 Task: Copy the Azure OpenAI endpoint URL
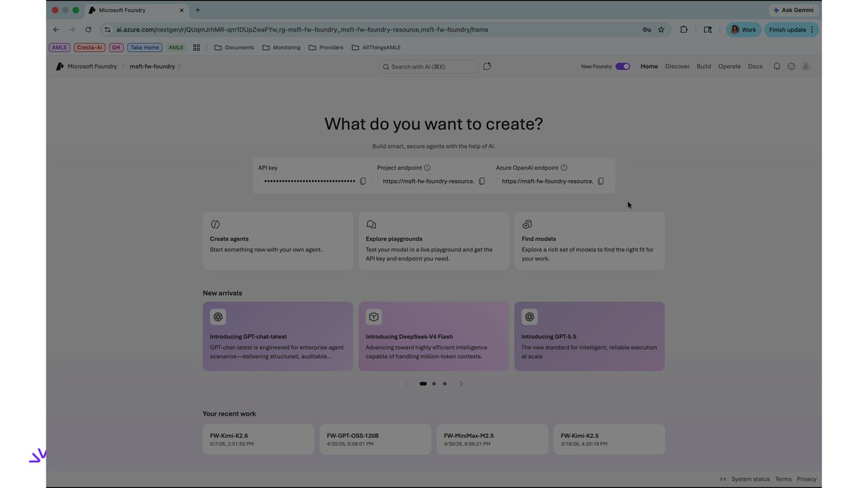click(600, 181)
